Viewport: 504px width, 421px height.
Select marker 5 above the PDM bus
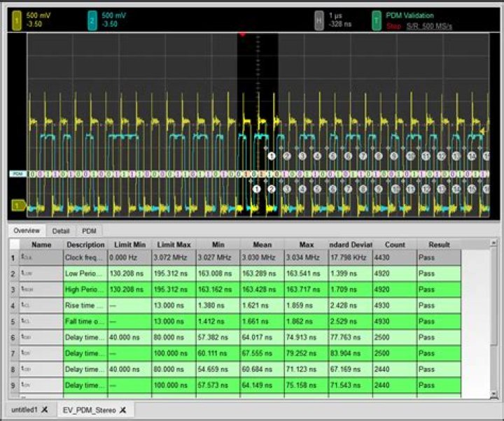point(332,156)
